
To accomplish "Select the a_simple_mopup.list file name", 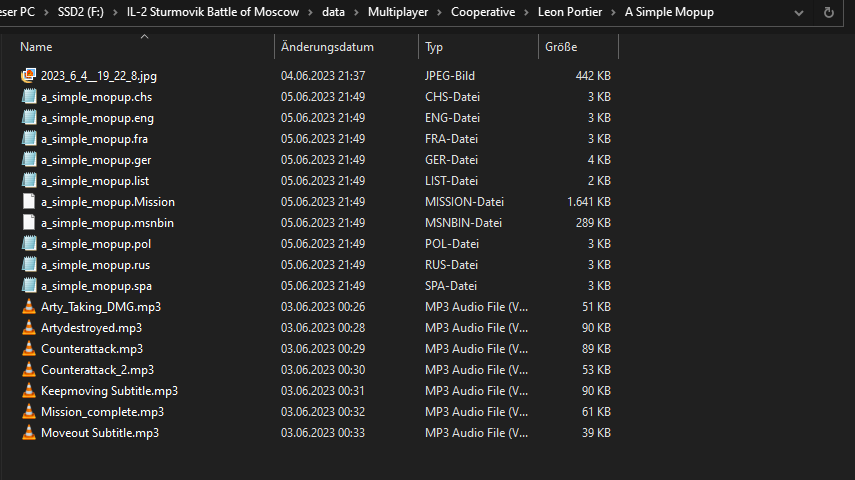I will (x=95, y=181).
